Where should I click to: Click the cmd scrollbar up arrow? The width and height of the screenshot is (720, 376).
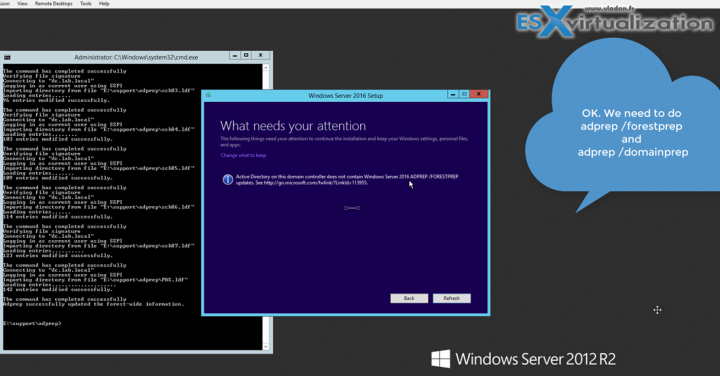coord(265,67)
